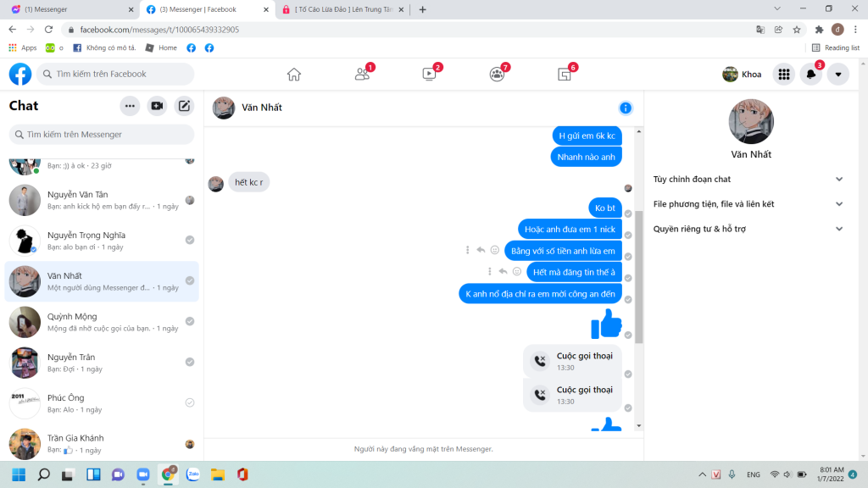Open notifications bell icon
The width and height of the screenshot is (868, 488).
click(811, 75)
